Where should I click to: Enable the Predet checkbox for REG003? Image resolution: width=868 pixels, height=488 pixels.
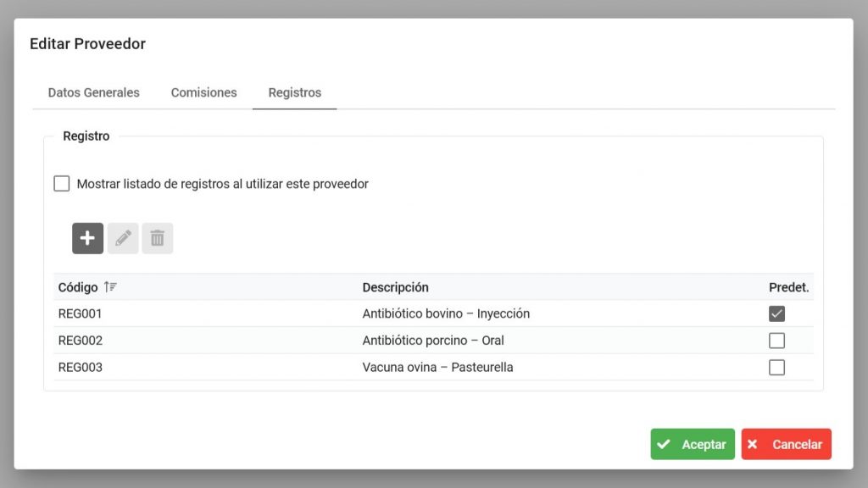click(777, 367)
